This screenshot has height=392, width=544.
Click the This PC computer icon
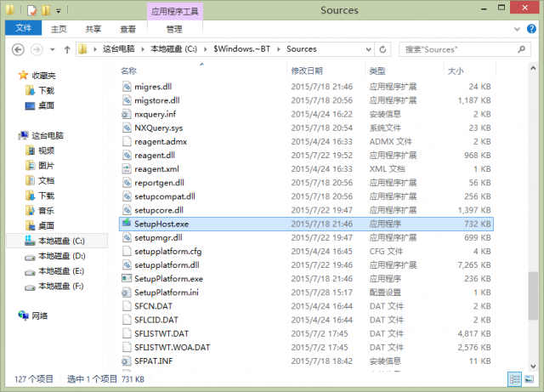(23, 135)
